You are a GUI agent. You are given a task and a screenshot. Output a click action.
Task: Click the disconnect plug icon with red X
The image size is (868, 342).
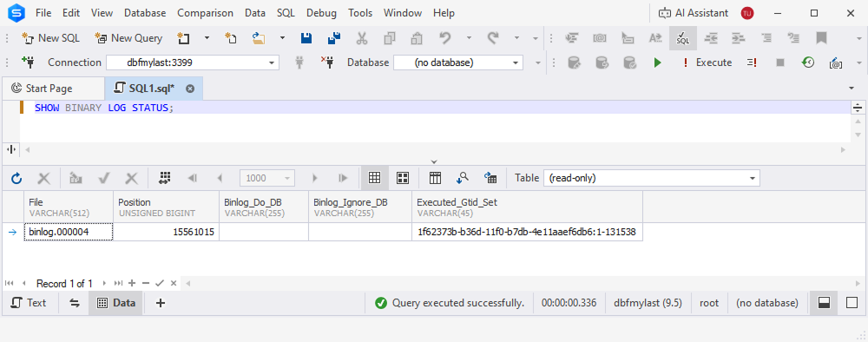tap(327, 62)
